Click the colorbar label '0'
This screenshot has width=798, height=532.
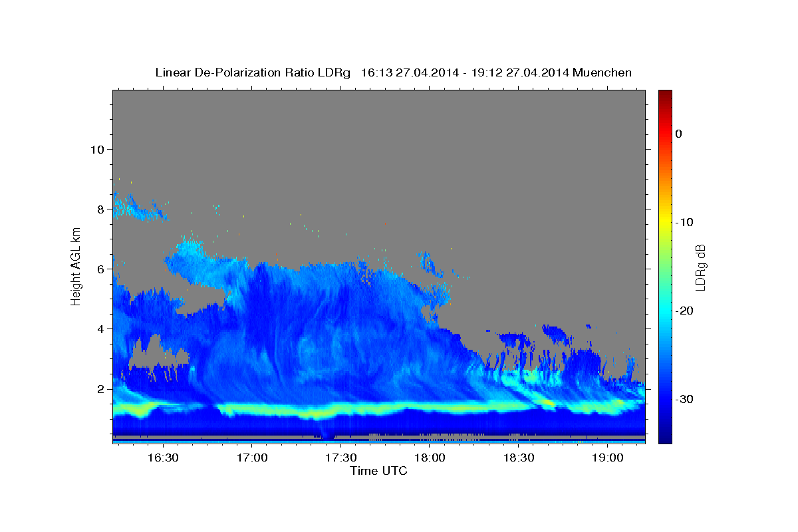point(679,134)
